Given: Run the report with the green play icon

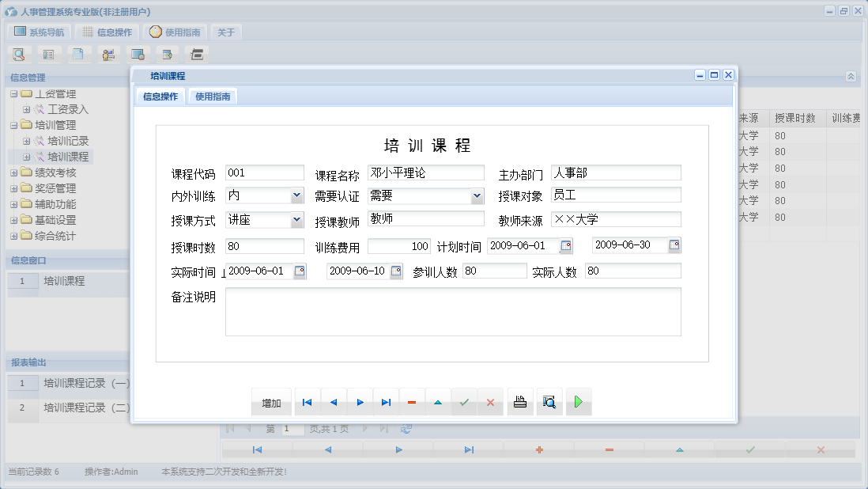Looking at the screenshot, I should [579, 402].
